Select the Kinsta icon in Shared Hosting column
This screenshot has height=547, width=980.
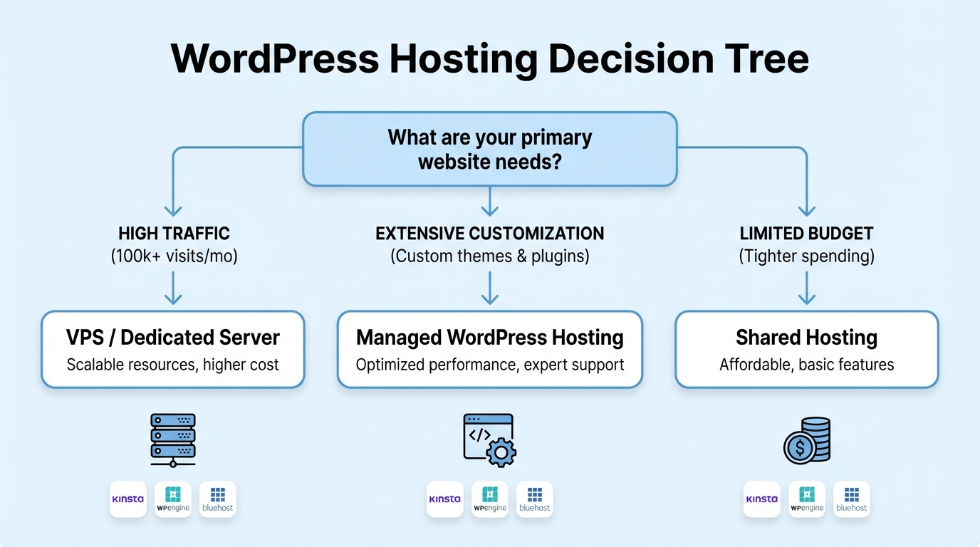click(761, 499)
